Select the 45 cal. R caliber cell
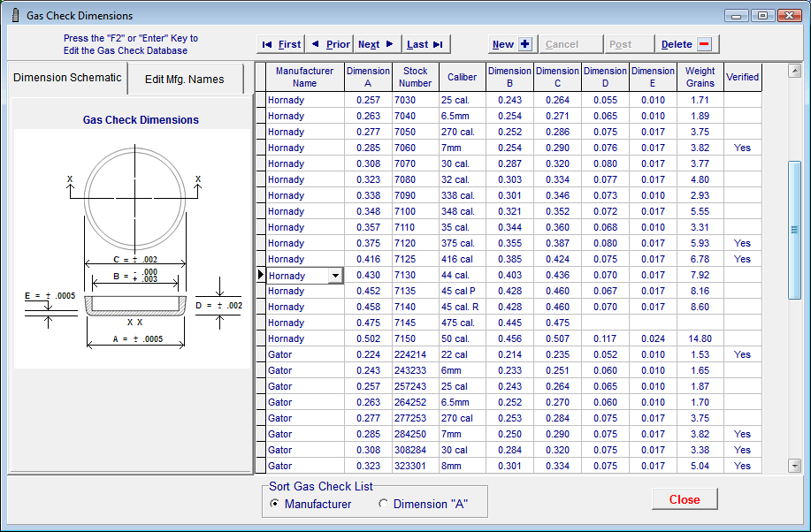The height and width of the screenshot is (532, 811). (x=463, y=308)
